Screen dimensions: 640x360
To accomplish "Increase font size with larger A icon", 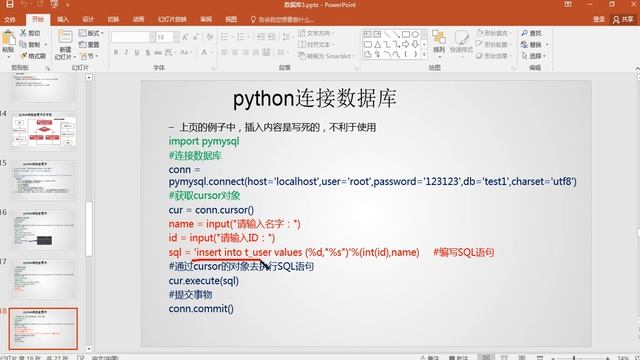I will (185, 37).
